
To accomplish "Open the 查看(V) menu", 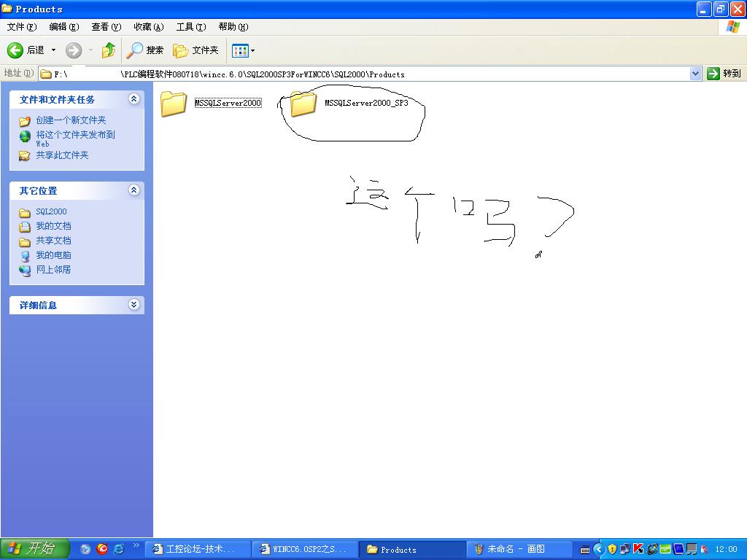I will [x=107, y=27].
